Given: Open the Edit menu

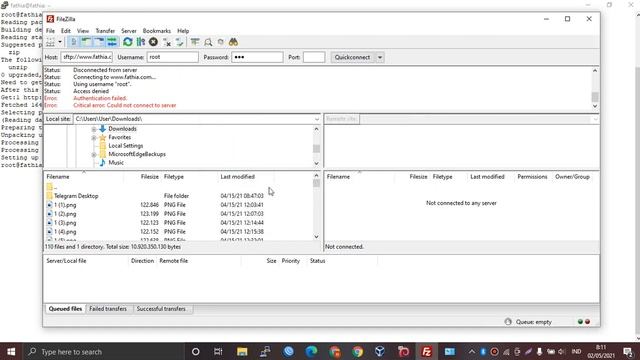Looking at the screenshot, I should 66,31.
